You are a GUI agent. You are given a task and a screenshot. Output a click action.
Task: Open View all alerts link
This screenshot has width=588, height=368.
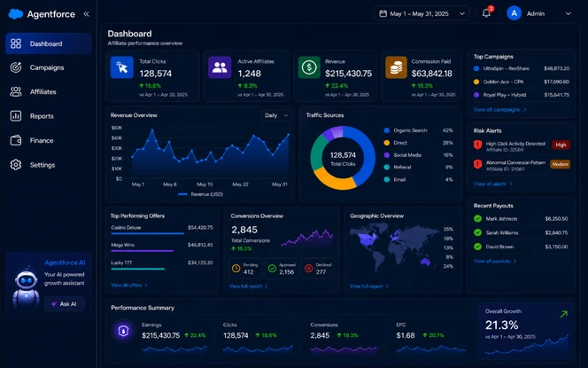tap(492, 184)
